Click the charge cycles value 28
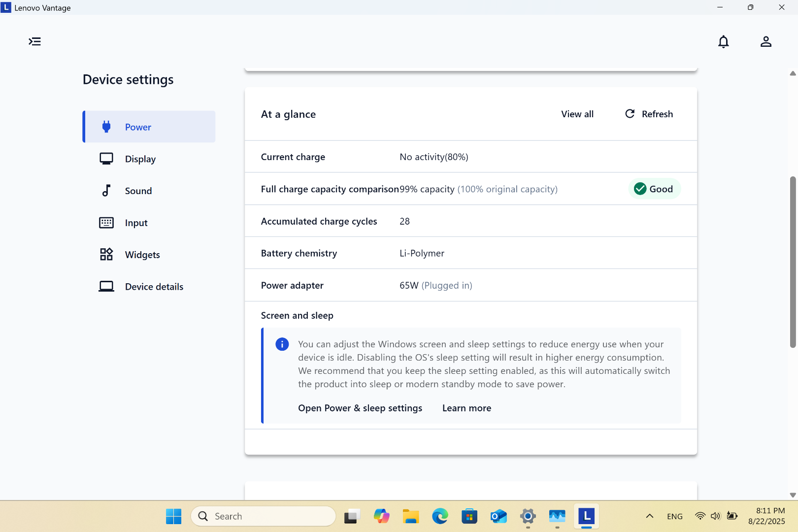 click(404, 221)
